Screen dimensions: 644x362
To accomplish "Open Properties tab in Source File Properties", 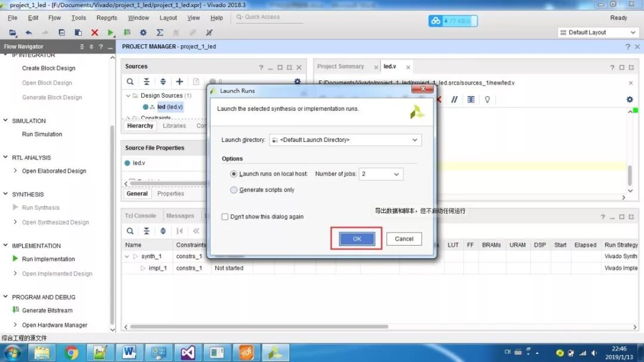I will 171,194.
